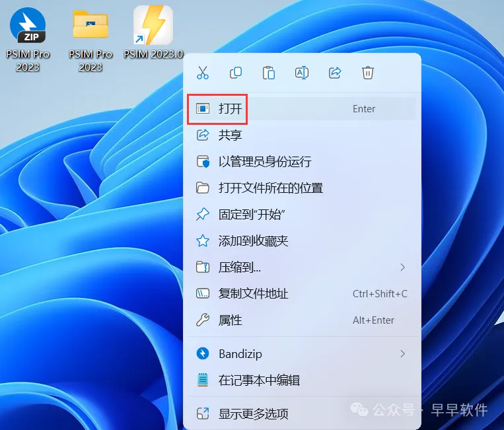Click the Bandizip blue lightning icon
Viewport: 504px width, 430px height.
pyautogui.click(x=203, y=353)
